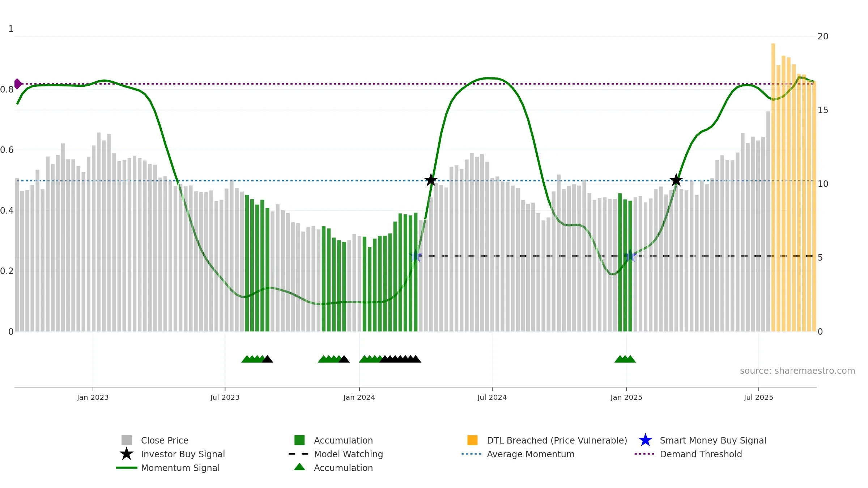Screen dimensions: 868x488
Task: Click the Jul 2025 axis label
Action: (x=758, y=398)
